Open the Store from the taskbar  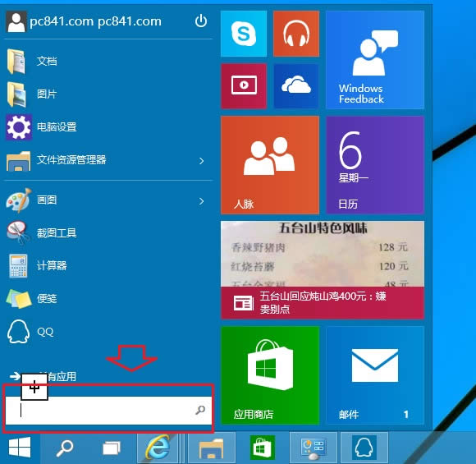pos(263,448)
